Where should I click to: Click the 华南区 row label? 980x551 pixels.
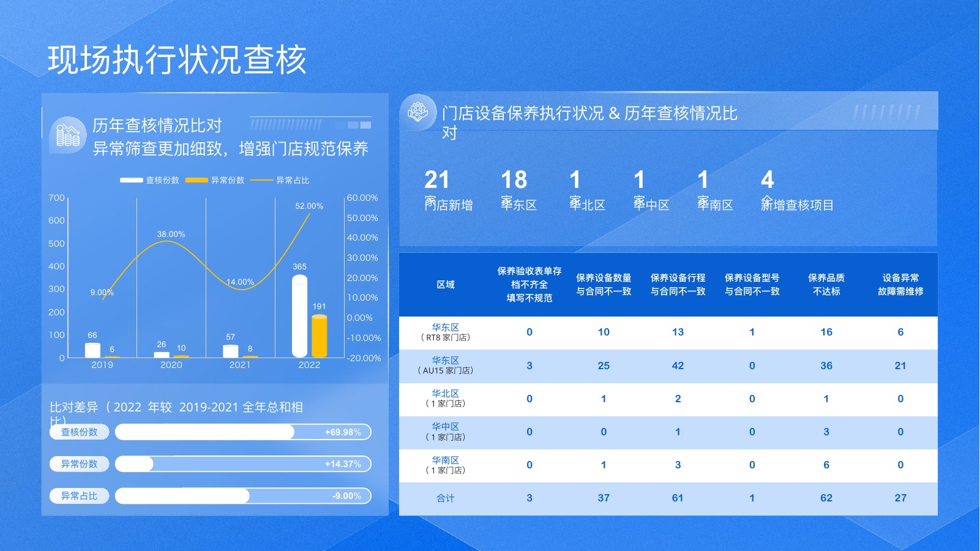point(446,465)
